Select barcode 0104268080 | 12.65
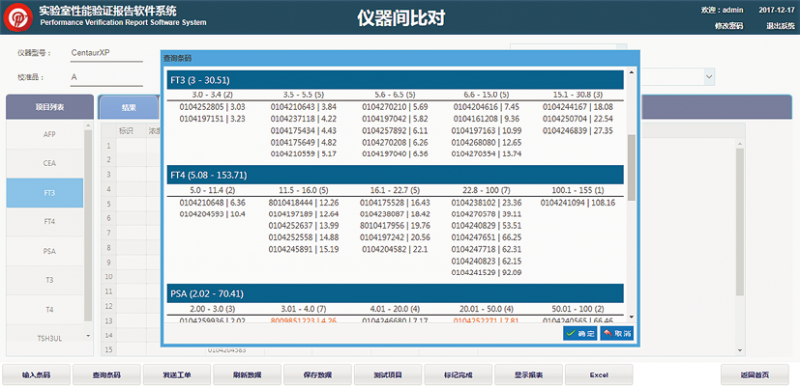The width and height of the screenshot is (800, 387). (486, 142)
